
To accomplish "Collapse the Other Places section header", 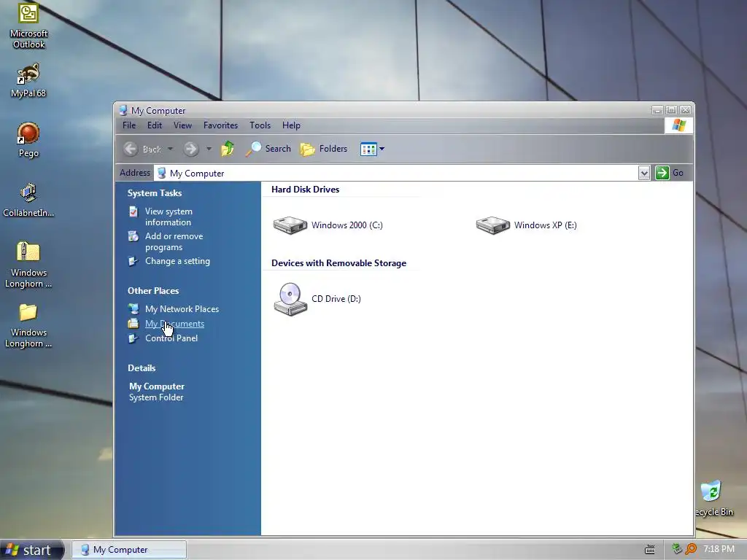I will (x=153, y=290).
